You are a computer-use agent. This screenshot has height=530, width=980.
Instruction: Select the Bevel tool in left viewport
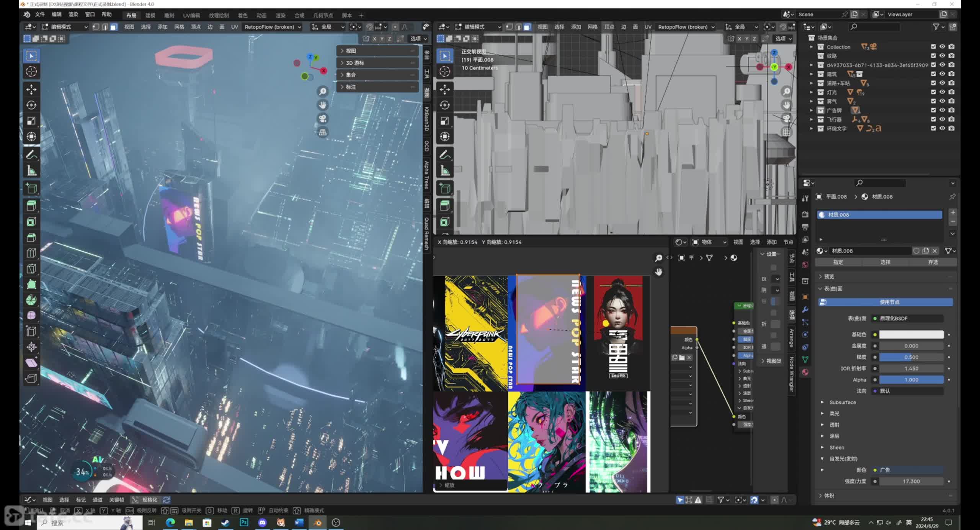click(31, 237)
